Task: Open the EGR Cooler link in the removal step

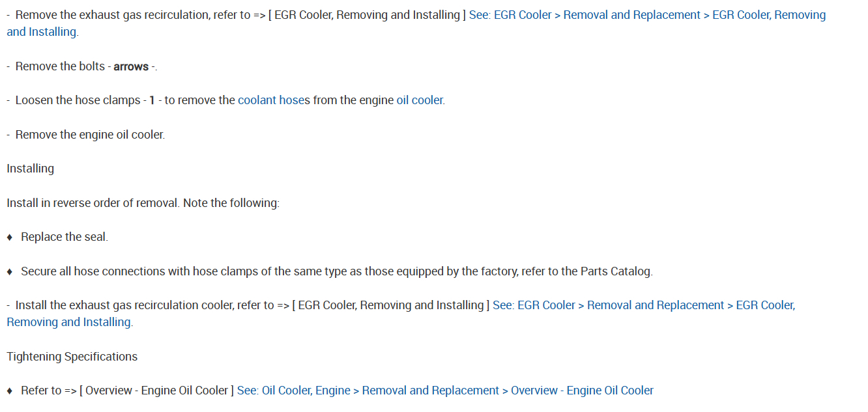Action: point(646,15)
